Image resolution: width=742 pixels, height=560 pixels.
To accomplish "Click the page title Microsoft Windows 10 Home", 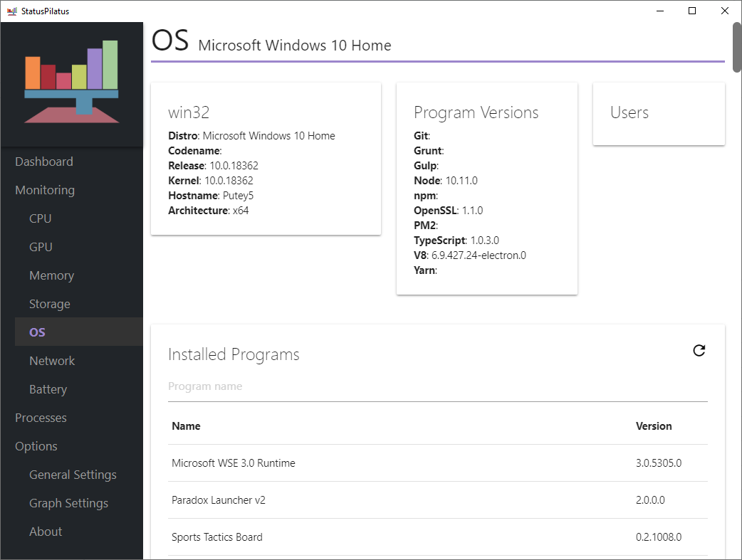I will click(294, 46).
